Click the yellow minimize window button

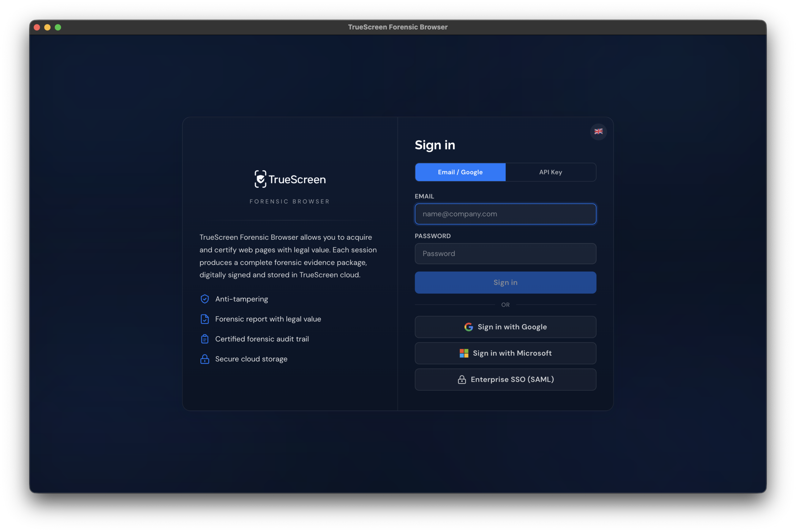(x=48, y=27)
